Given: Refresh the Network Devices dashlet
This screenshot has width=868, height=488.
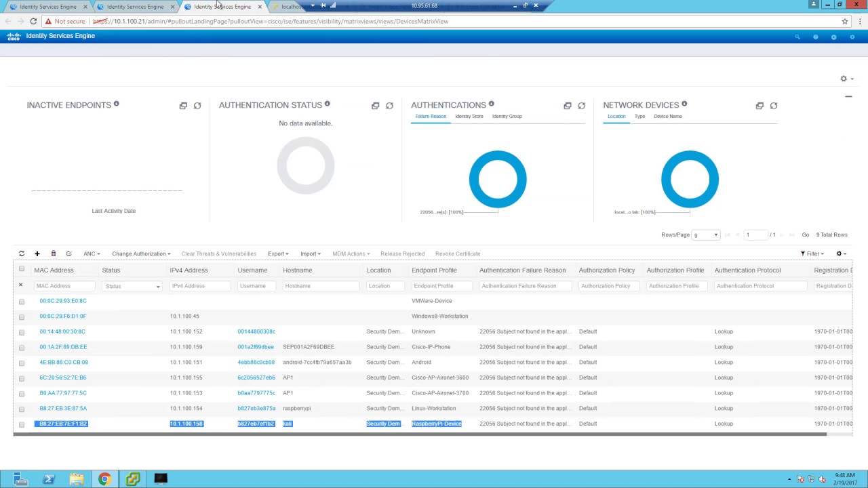Looking at the screenshot, I should 774,106.
